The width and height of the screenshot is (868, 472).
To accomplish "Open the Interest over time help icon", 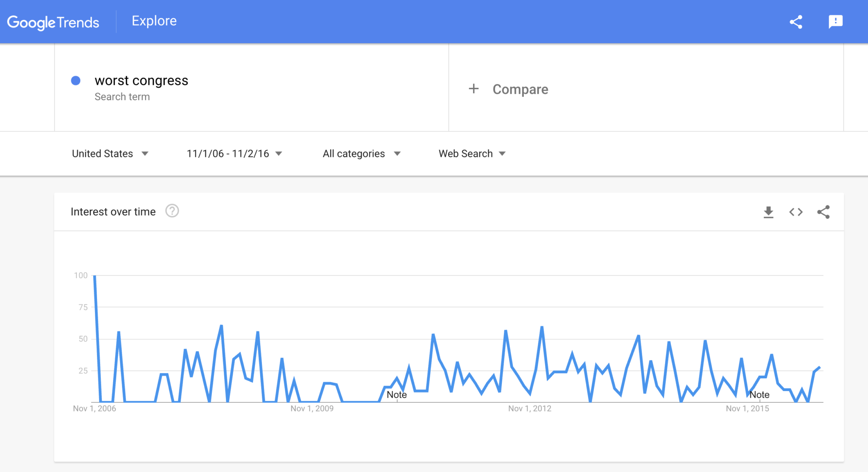I will [x=172, y=211].
